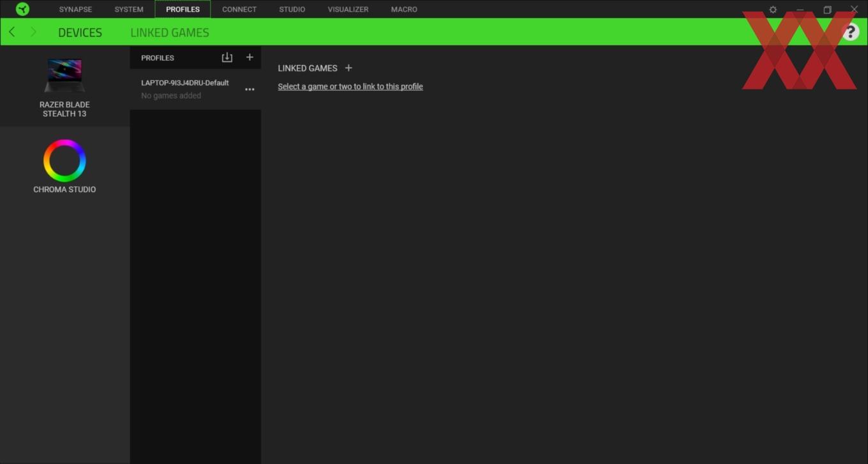
Task: Open the help question mark icon
Action: click(850, 32)
